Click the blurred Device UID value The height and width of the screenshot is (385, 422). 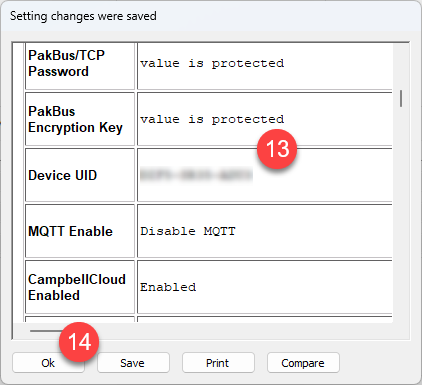tap(196, 175)
